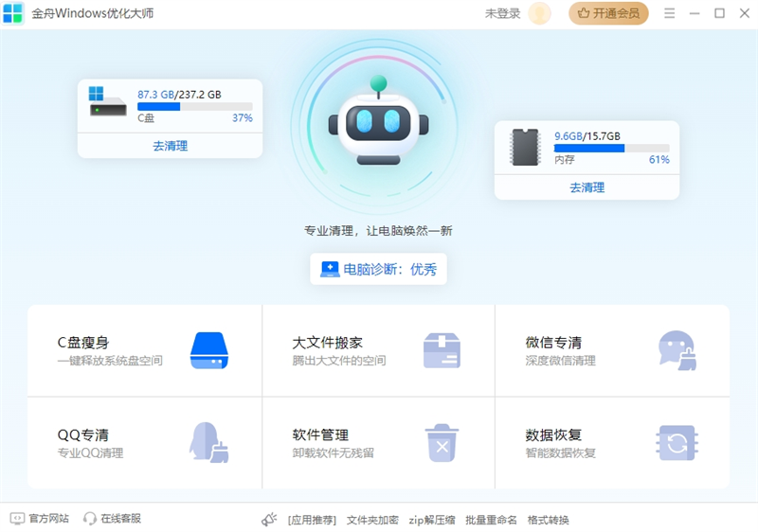Click 腾出大文件的空间 description

click(339, 360)
